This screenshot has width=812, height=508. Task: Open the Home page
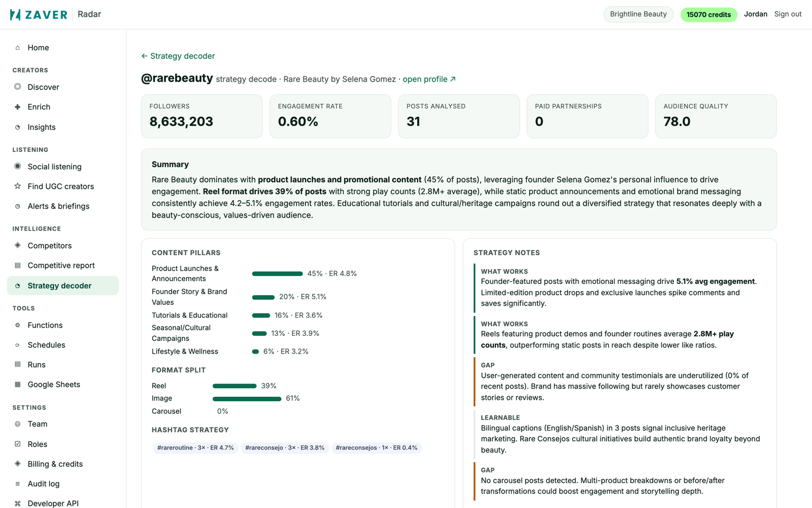coord(63,48)
